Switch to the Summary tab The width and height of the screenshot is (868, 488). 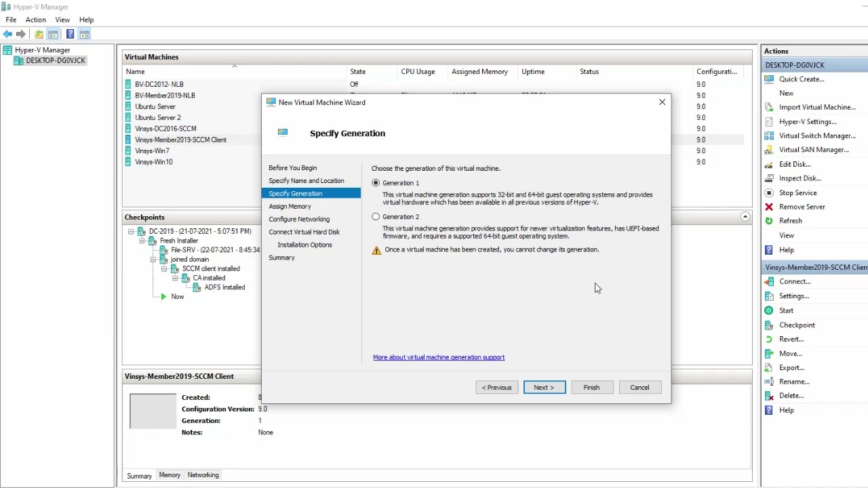[139, 476]
